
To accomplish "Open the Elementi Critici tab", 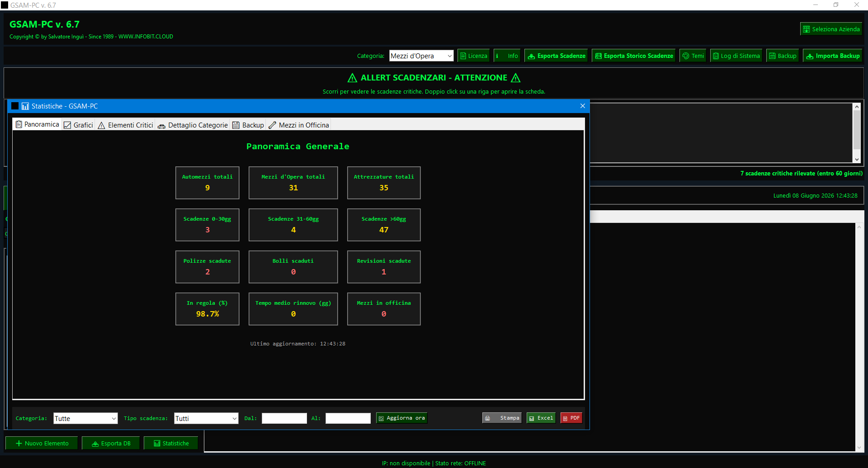I will click(x=126, y=125).
